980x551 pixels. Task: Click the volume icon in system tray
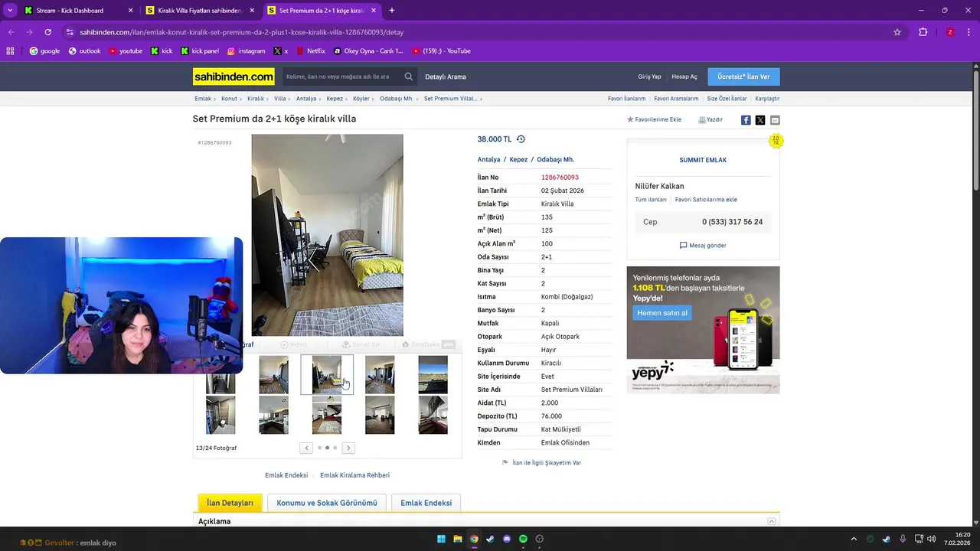(931, 540)
